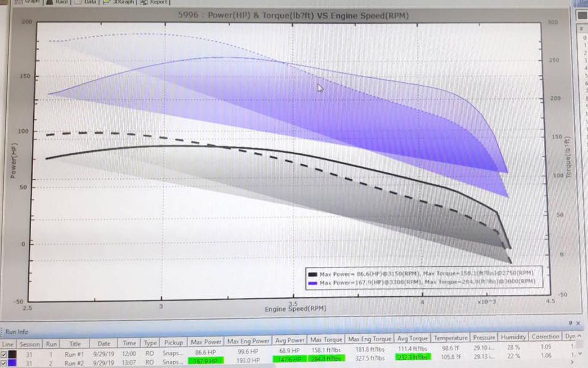Click the 28 % humidity cell
Screen dimensions: 588x368
513,347
